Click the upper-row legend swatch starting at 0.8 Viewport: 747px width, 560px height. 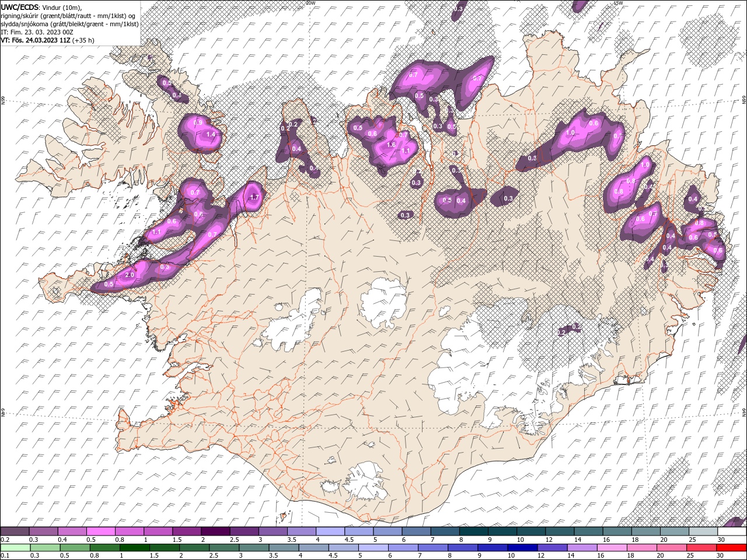129,531
